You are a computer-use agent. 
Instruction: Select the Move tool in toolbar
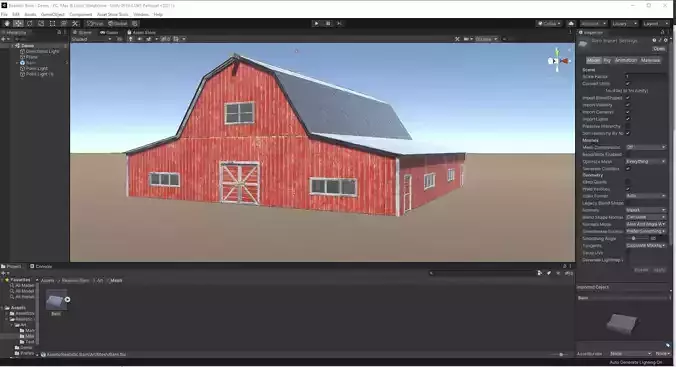tap(18, 23)
